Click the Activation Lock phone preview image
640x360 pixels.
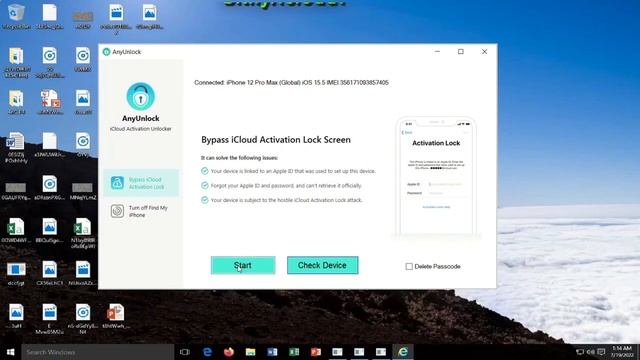coord(436,176)
